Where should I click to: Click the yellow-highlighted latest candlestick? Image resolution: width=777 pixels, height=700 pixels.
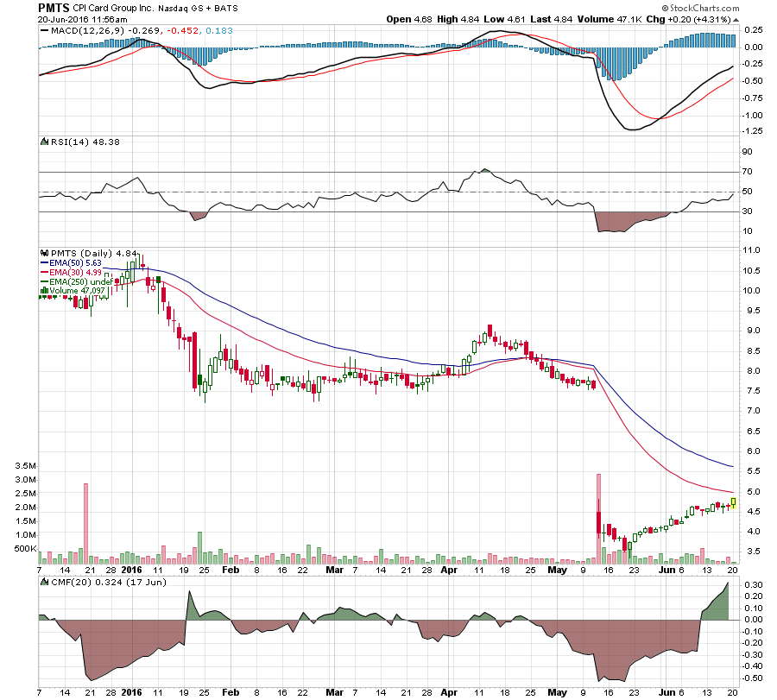(x=733, y=503)
